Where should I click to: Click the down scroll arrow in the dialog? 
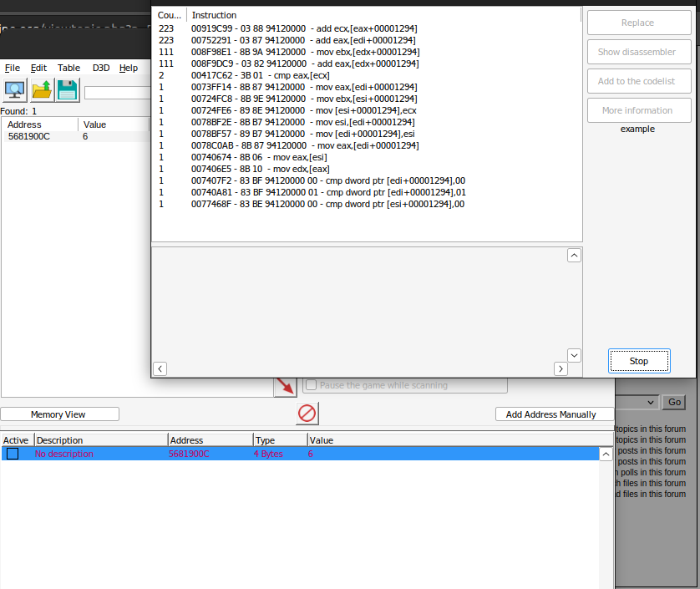point(574,354)
